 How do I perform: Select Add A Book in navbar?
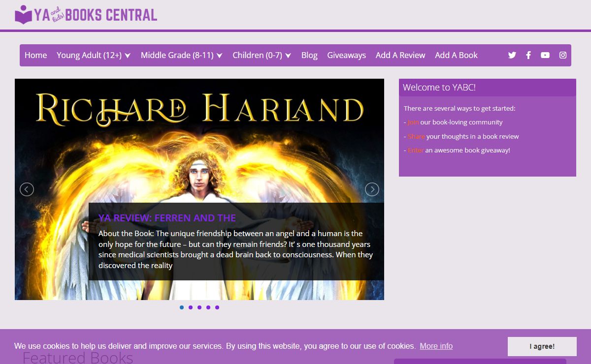pyautogui.click(x=456, y=55)
